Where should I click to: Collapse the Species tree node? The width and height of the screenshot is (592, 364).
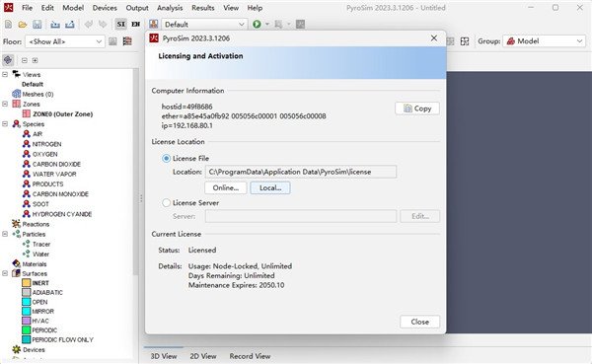(x=5, y=124)
